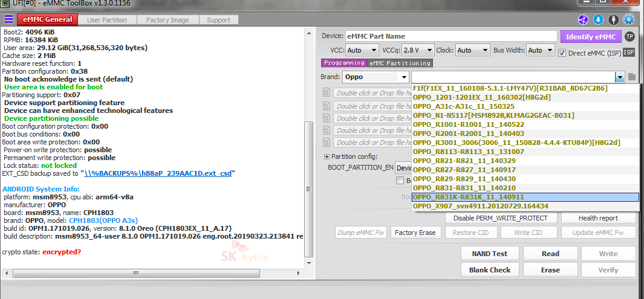Select the Programming sub-tab
644x299 pixels.
click(343, 63)
